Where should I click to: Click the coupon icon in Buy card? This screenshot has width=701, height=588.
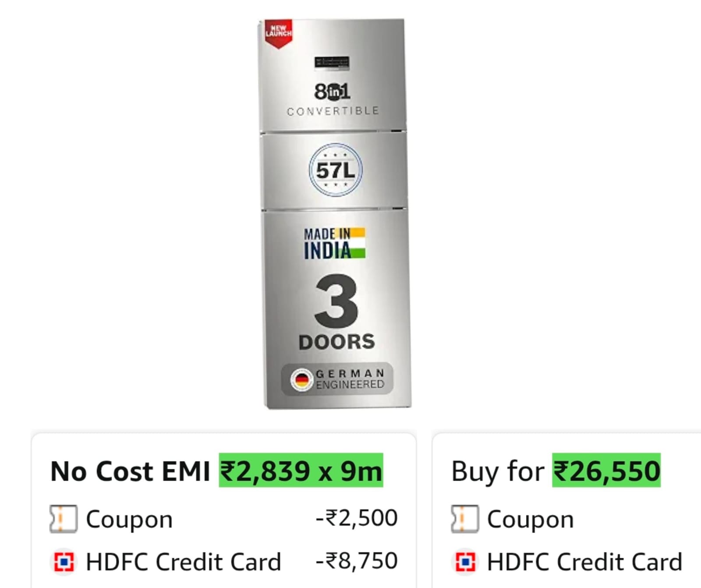[465, 519]
